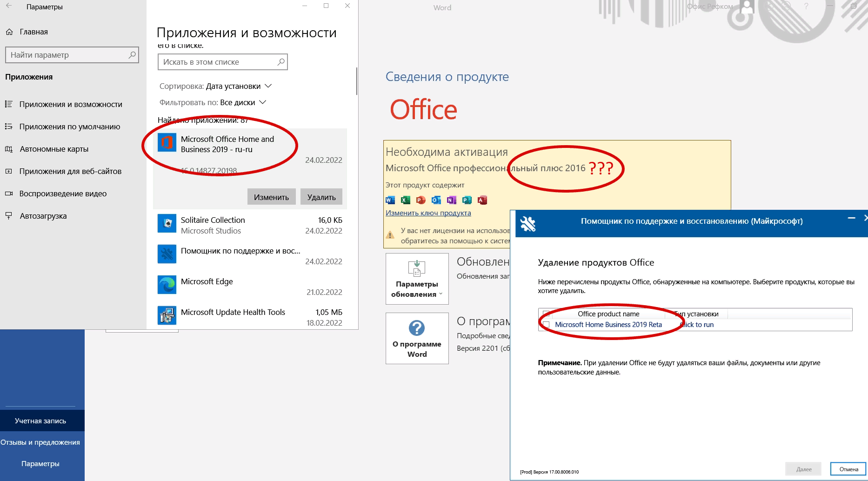The height and width of the screenshot is (481, 868).
Task: Click Cancel in the recovery assistant
Action: coord(848,469)
